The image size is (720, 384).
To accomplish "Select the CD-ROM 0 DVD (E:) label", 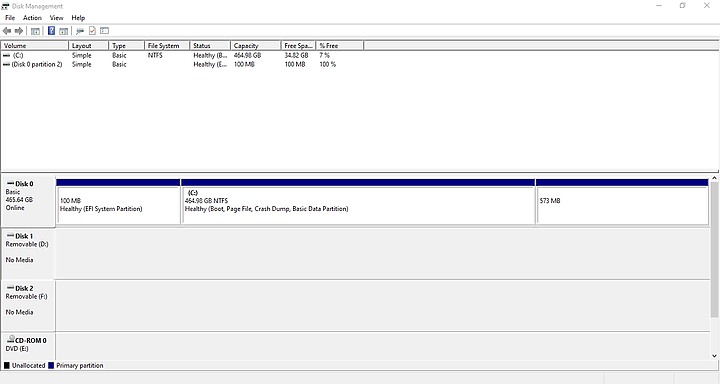I will (x=28, y=346).
